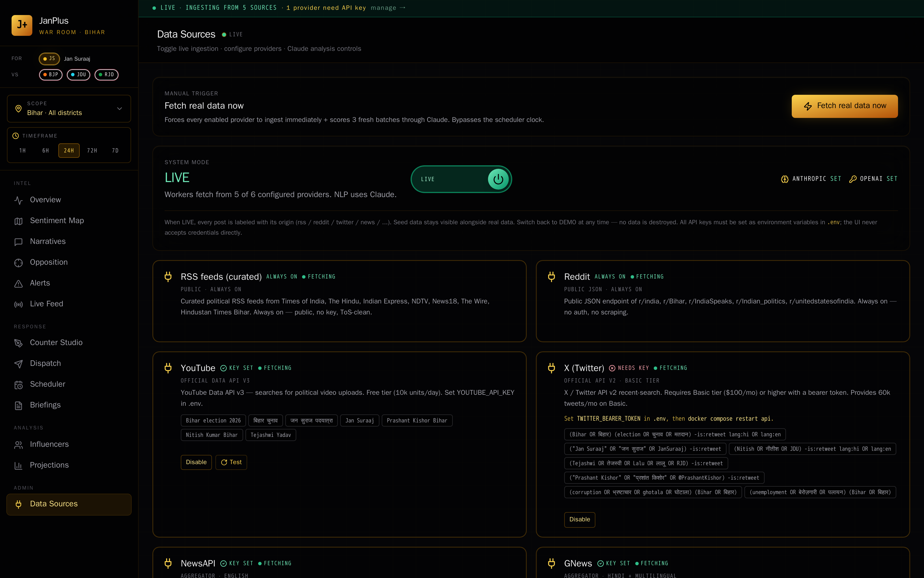Screen dimensions: 924x578
Task: Click the Influencers people icon
Action: (x=18, y=444)
